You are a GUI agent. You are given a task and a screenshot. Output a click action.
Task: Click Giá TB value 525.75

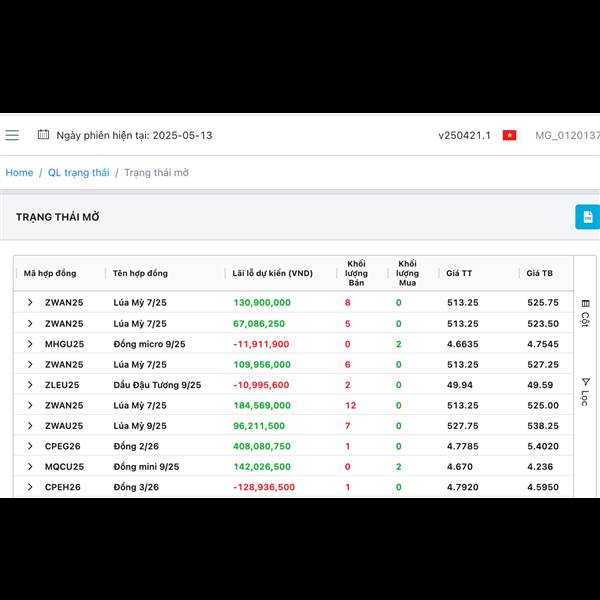543,302
